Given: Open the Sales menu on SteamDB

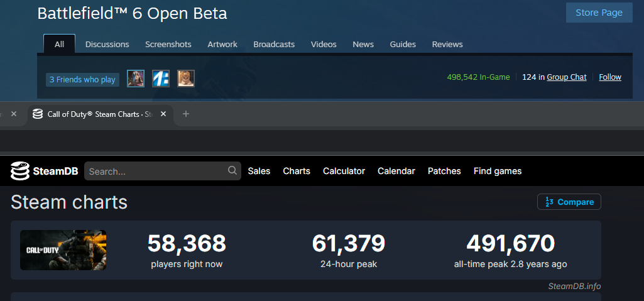Looking at the screenshot, I should tap(259, 171).
